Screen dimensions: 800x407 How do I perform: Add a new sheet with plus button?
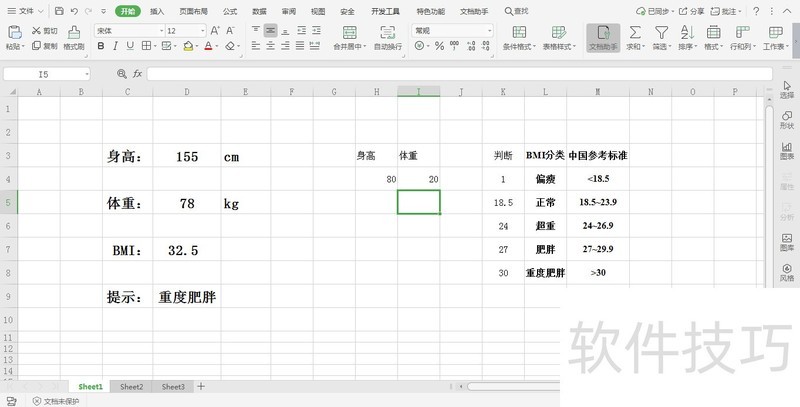pos(201,387)
